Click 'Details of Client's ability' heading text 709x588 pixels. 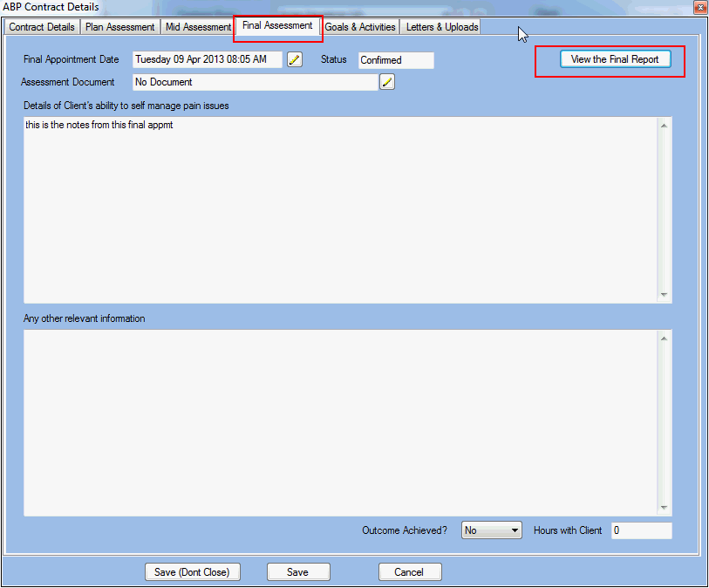(x=126, y=106)
